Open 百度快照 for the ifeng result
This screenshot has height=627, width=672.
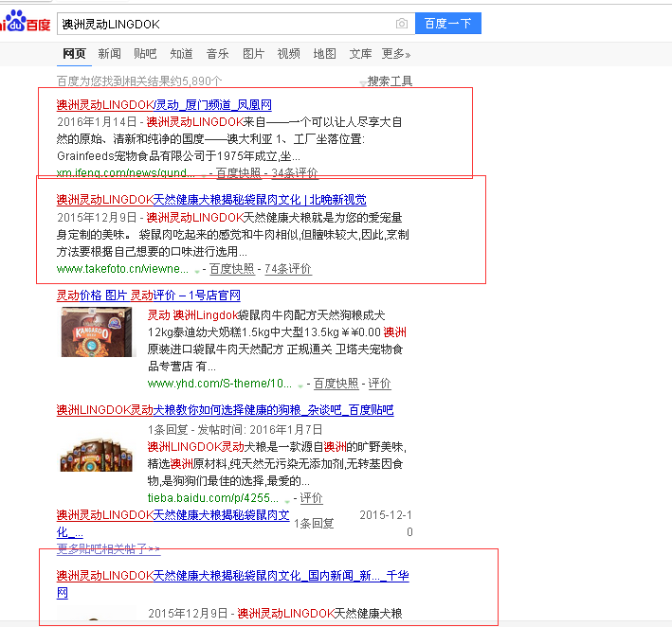[238, 172]
